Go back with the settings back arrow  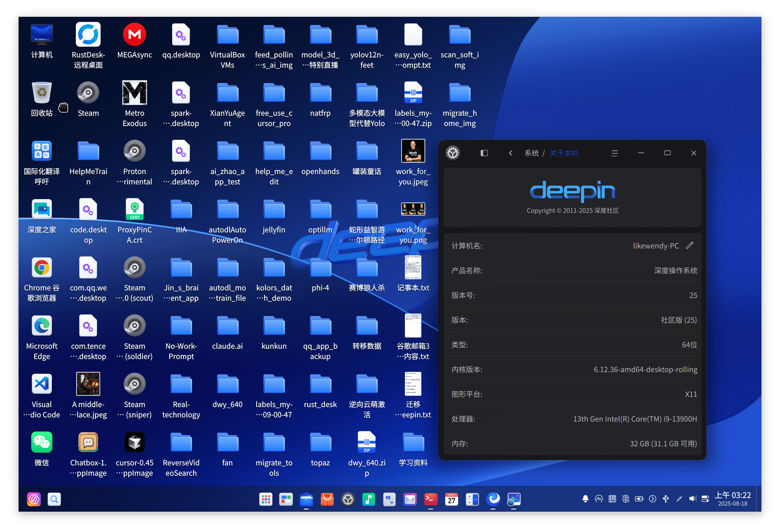coord(511,153)
